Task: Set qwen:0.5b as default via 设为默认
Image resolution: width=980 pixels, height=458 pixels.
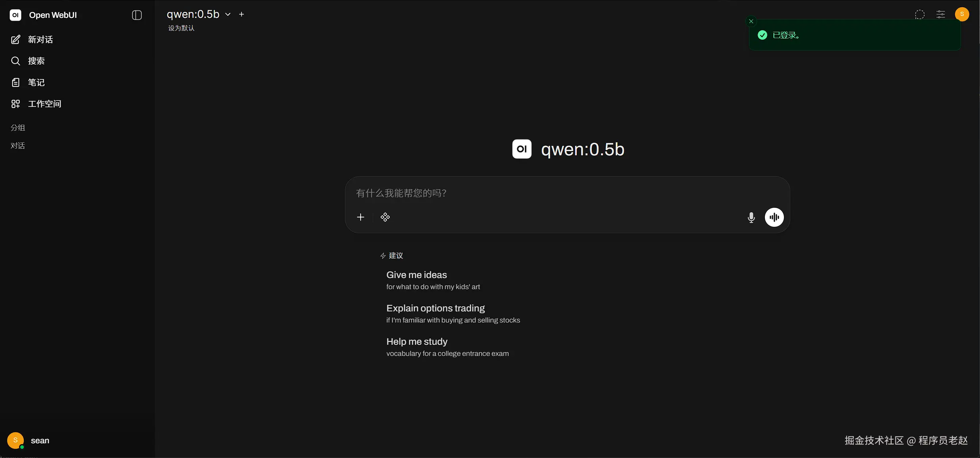Action: tap(181, 28)
